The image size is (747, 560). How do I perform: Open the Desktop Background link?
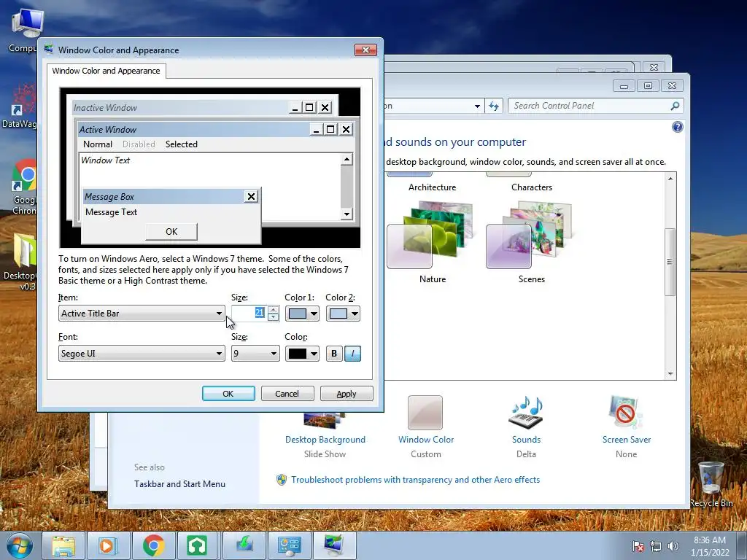tap(325, 440)
